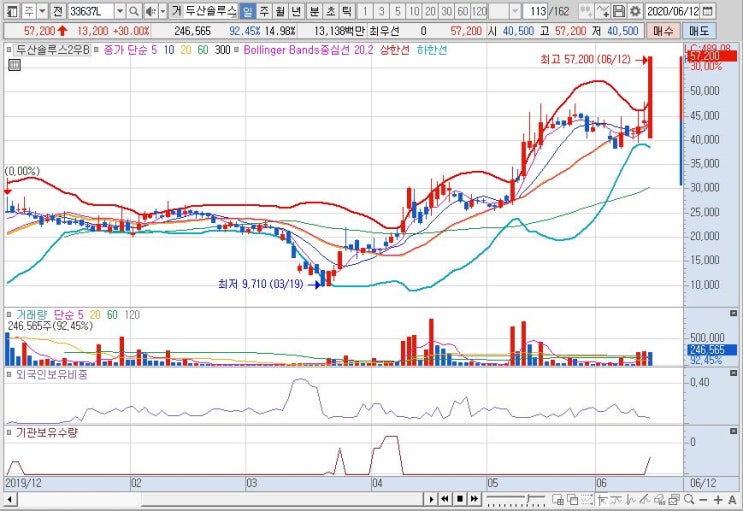This screenshot has height=511, width=743.
Task: Click the 매도 sell button
Action: pos(699,31)
